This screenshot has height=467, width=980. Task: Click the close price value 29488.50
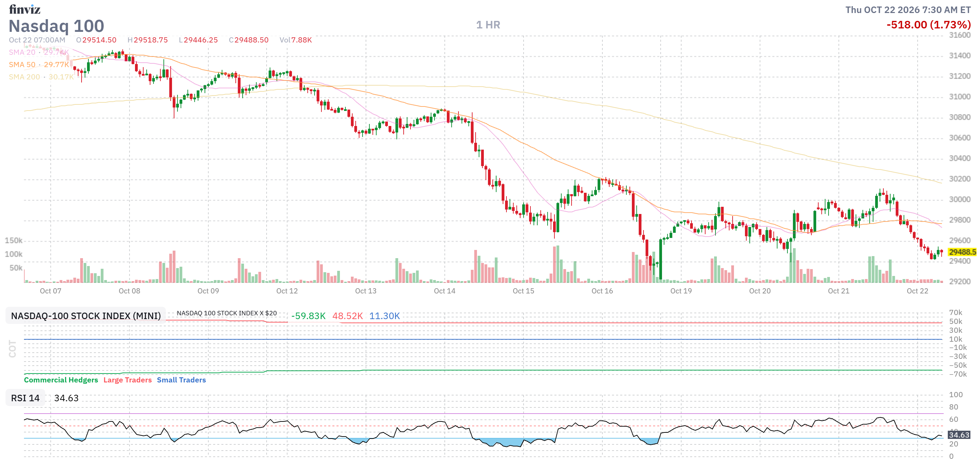[252, 40]
